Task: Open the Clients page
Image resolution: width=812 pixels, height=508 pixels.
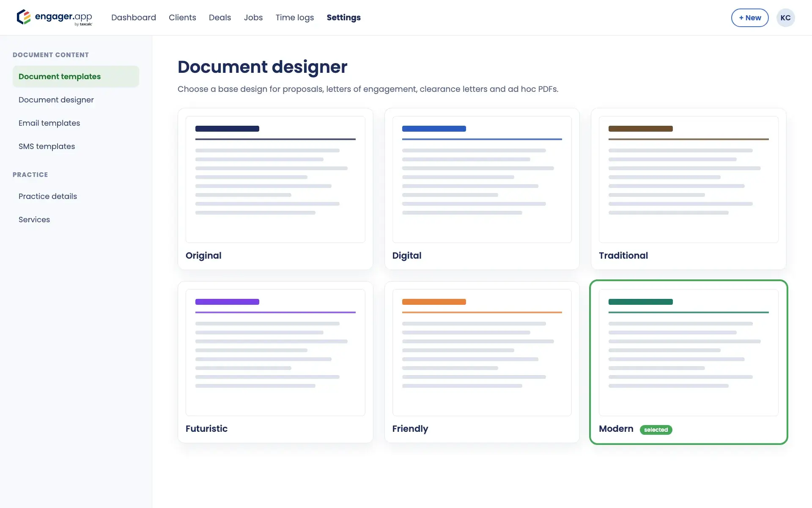Action: pyautogui.click(x=182, y=17)
